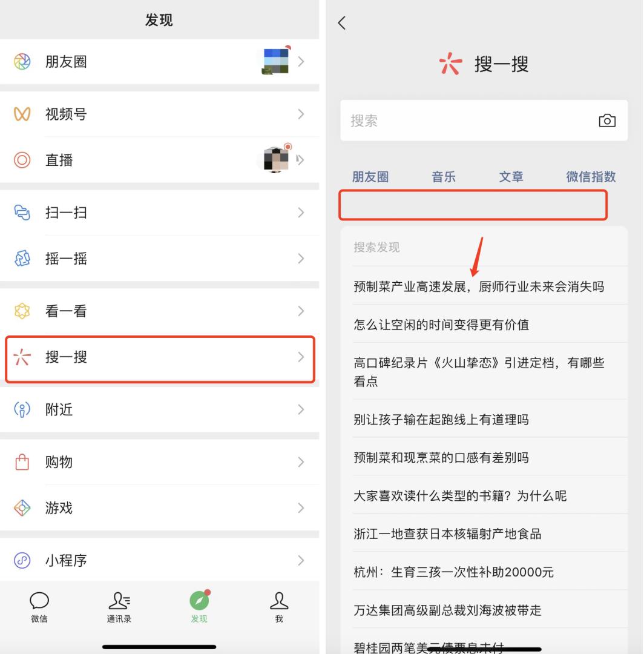Open trending topic about 万达集团刘海波
This screenshot has height=654, width=644.
[x=447, y=610]
